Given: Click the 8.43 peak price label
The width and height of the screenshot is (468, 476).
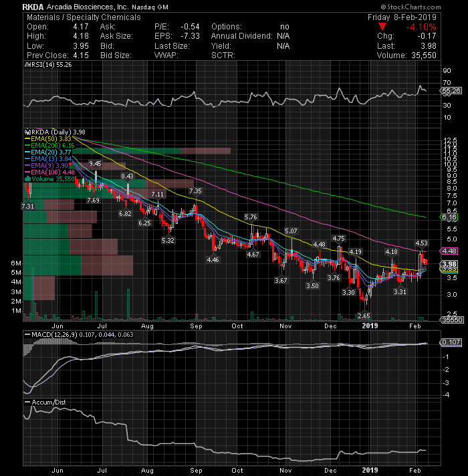Looking at the screenshot, I should click(x=127, y=176).
